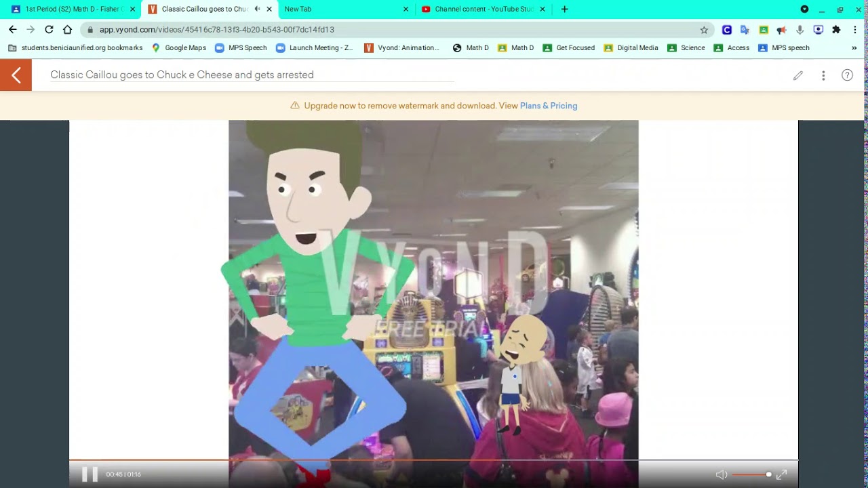Open students.beniciaunified.org bookmarks folder
Screen dimensions: 868x488
click(75, 48)
